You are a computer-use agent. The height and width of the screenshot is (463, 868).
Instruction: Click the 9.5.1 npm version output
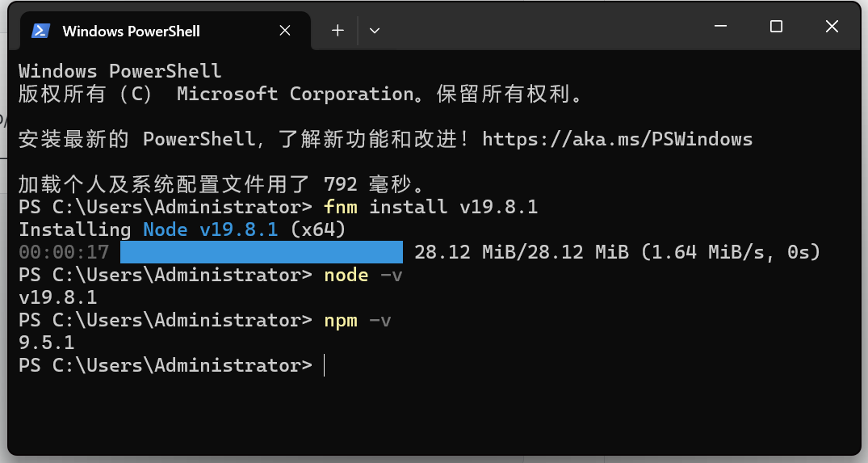tap(47, 343)
